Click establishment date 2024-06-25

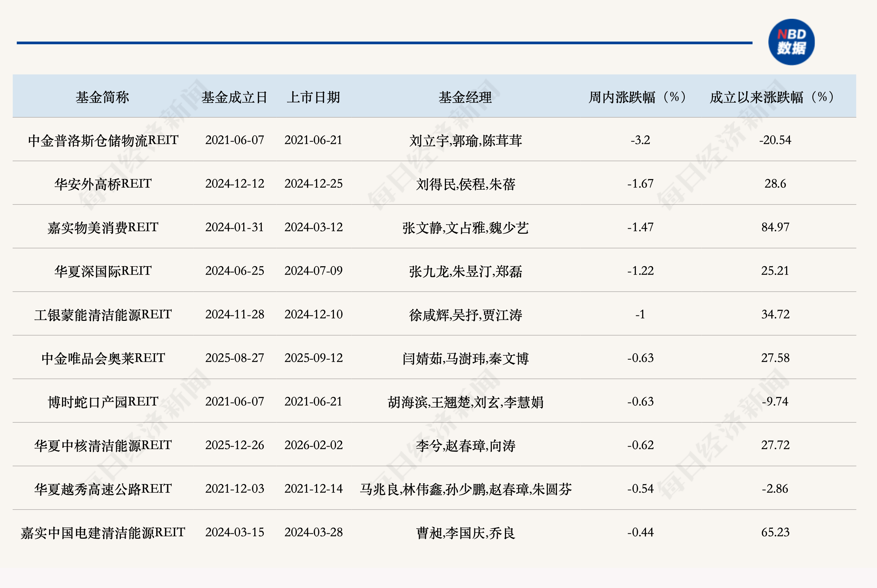(x=235, y=271)
